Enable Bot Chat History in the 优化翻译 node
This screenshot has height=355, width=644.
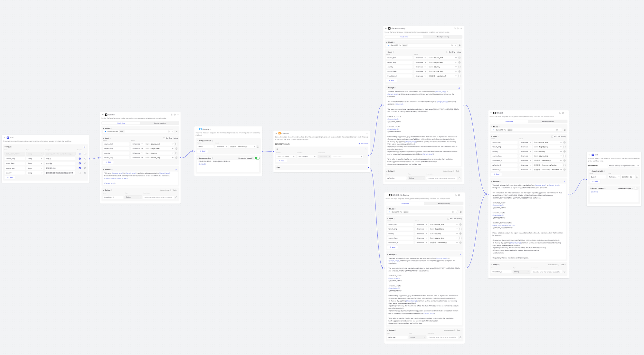tap(552, 136)
